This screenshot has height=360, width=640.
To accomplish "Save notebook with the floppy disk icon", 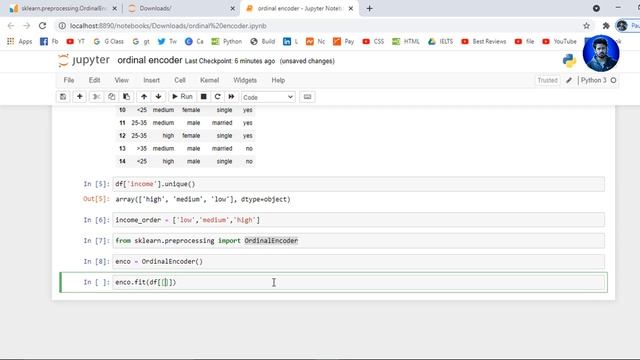I will (63, 97).
